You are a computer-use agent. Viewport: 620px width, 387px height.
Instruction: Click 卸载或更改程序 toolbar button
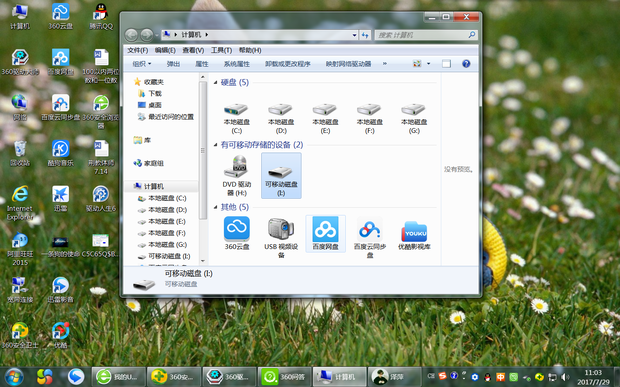pyautogui.click(x=287, y=64)
